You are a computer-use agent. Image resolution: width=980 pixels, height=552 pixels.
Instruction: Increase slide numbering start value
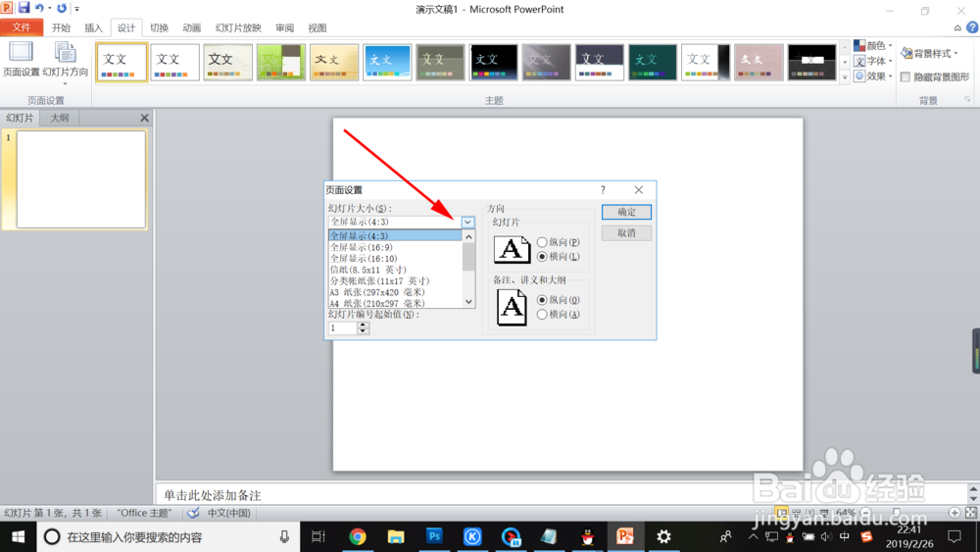coord(363,325)
